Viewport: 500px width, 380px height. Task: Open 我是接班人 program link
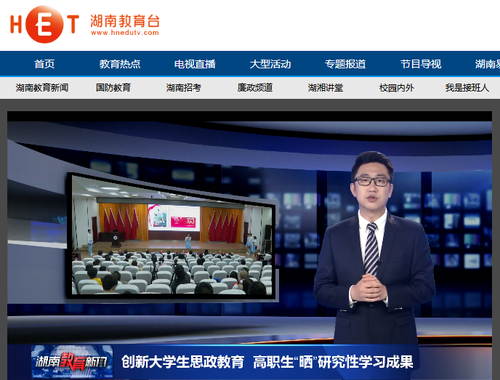(x=467, y=88)
